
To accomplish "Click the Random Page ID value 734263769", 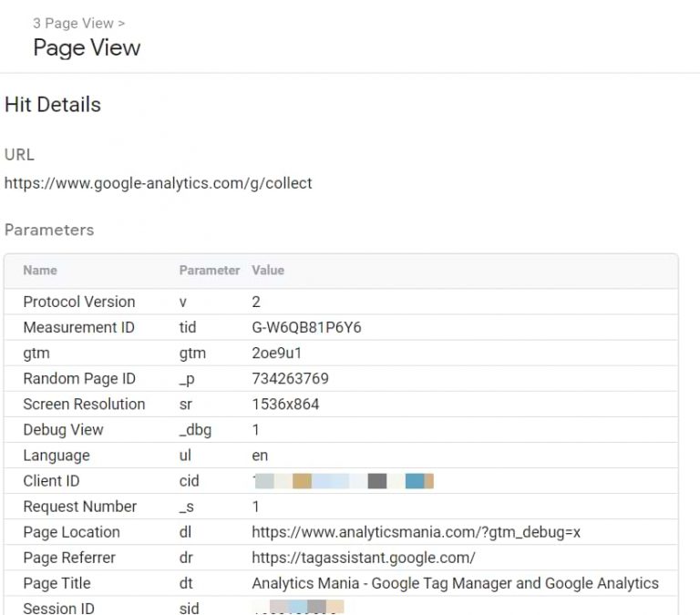I will tap(290, 378).
